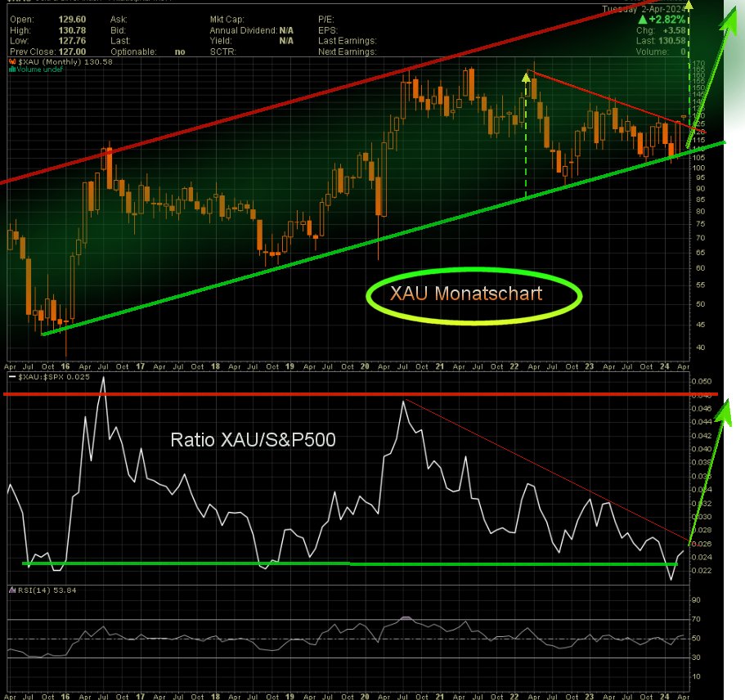This screenshot has width=745, height=700.
Task: Select the Prev Close value 127.00
Action: [72, 52]
